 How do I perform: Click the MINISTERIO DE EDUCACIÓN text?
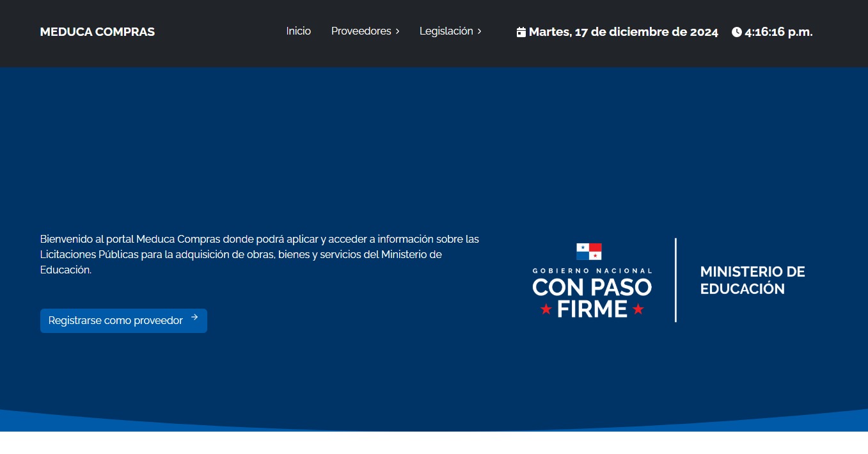tap(752, 280)
